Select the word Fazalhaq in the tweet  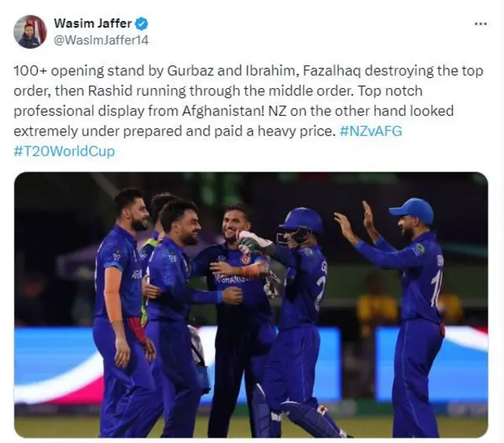point(332,71)
